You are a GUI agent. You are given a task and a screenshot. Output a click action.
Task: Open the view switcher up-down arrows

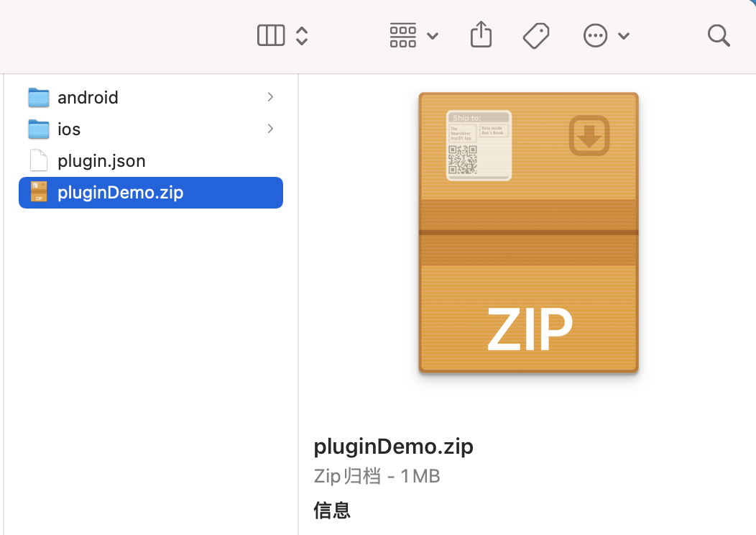point(302,36)
